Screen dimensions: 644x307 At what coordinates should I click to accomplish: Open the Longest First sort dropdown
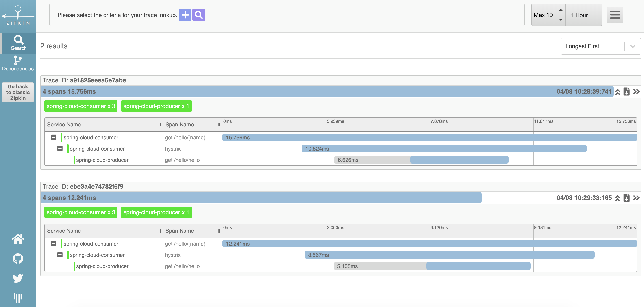coord(600,46)
